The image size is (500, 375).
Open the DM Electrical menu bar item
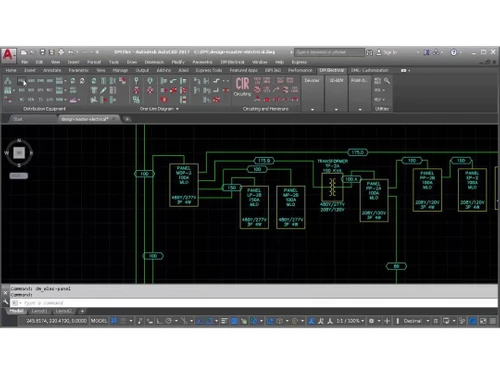232,62
